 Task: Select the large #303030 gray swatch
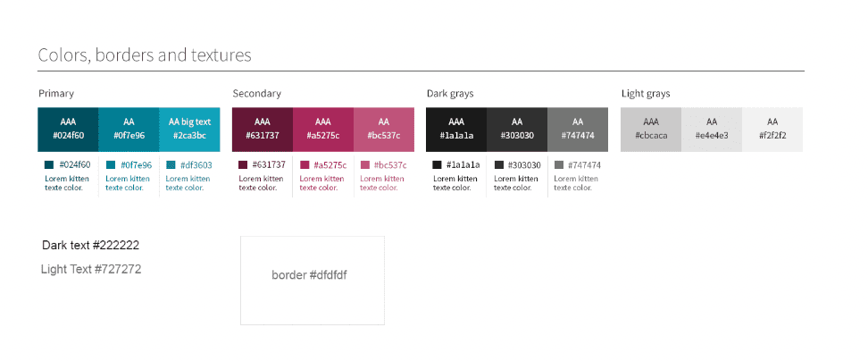click(517, 129)
